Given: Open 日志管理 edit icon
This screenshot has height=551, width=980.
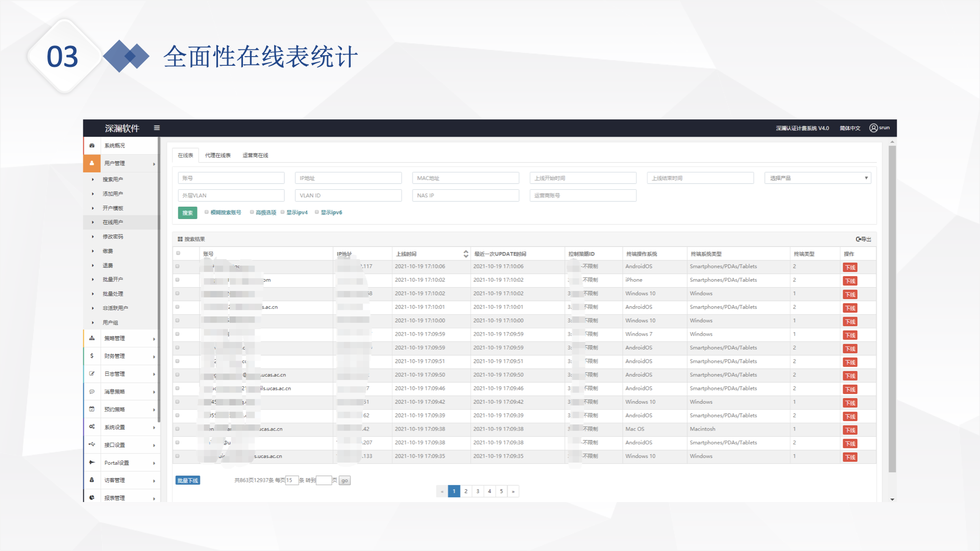Looking at the screenshot, I should (92, 374).
